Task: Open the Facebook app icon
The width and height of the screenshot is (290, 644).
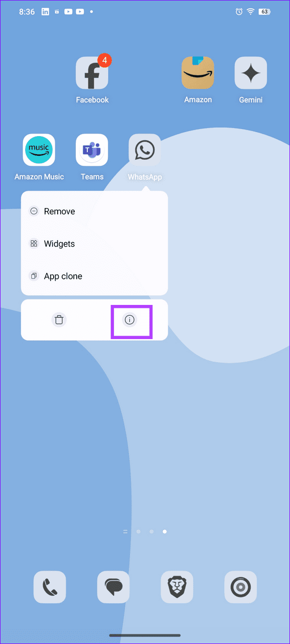Action: (92, 73)
